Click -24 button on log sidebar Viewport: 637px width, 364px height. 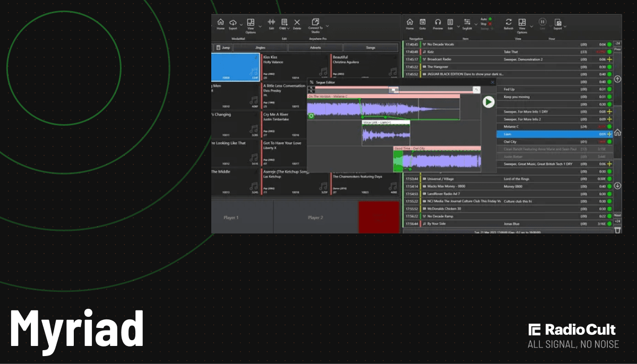617,44
